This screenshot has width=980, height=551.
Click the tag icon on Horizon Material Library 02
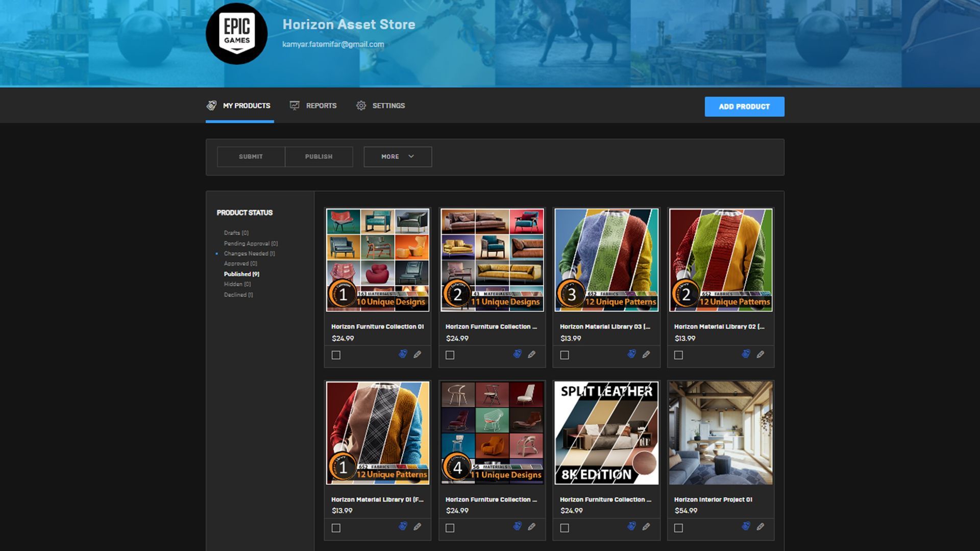[746, 354]
